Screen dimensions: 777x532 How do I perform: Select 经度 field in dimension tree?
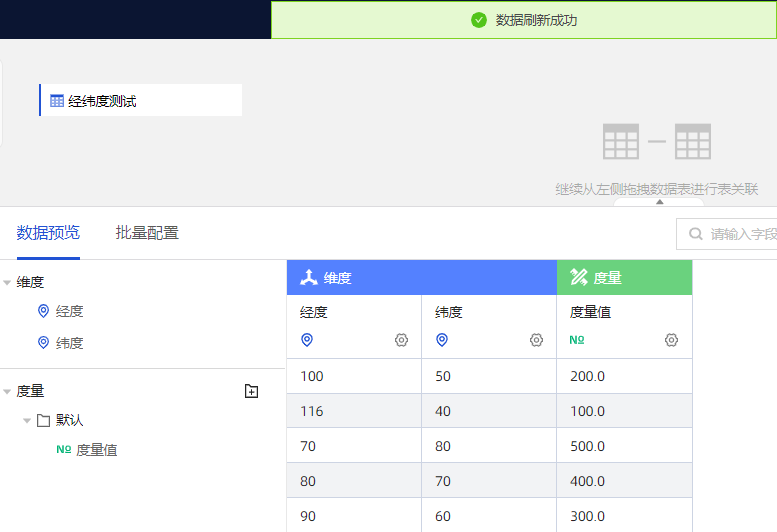point(69,312)
